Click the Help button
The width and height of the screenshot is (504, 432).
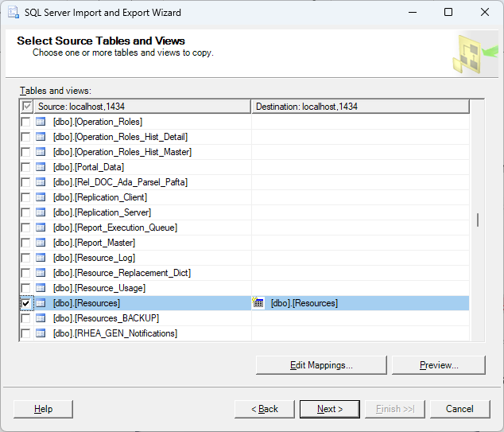click(43, 409)
